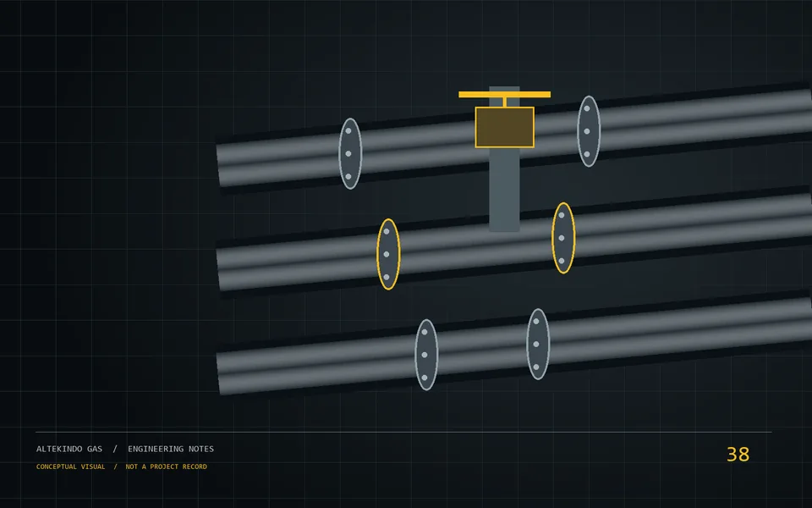Select the left yellow flange on middle pipe

pos(388,254)
